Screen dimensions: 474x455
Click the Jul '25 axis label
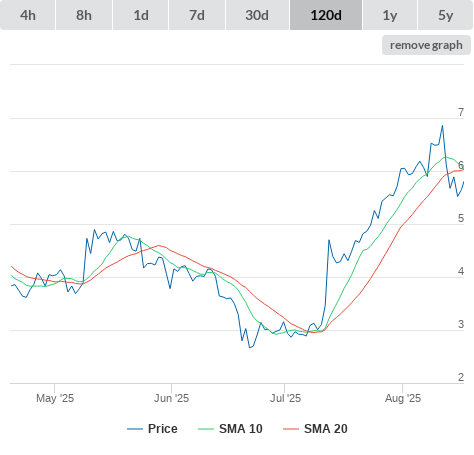285,398
